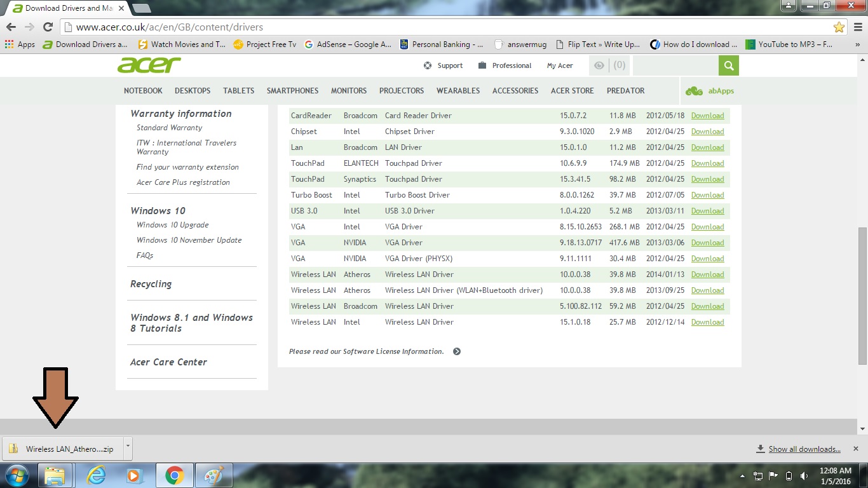Open the Apps bookmarks shortcut
This screenshot has height=488, width=868.
[x=20, y=44]
